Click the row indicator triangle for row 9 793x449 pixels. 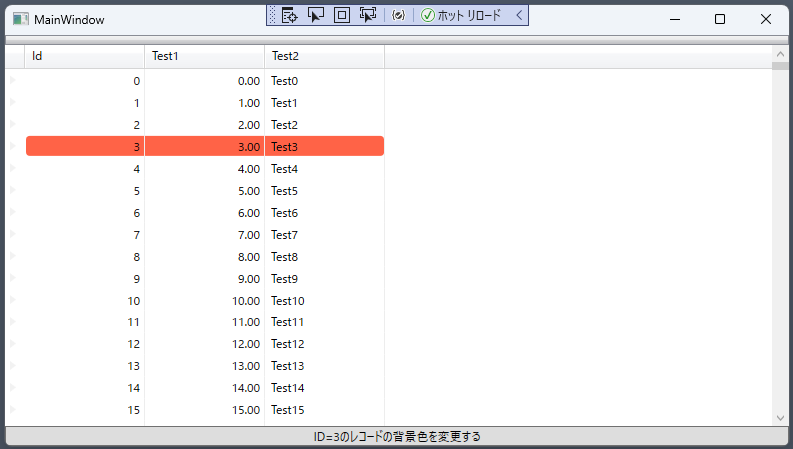click(x=13, y=278)
